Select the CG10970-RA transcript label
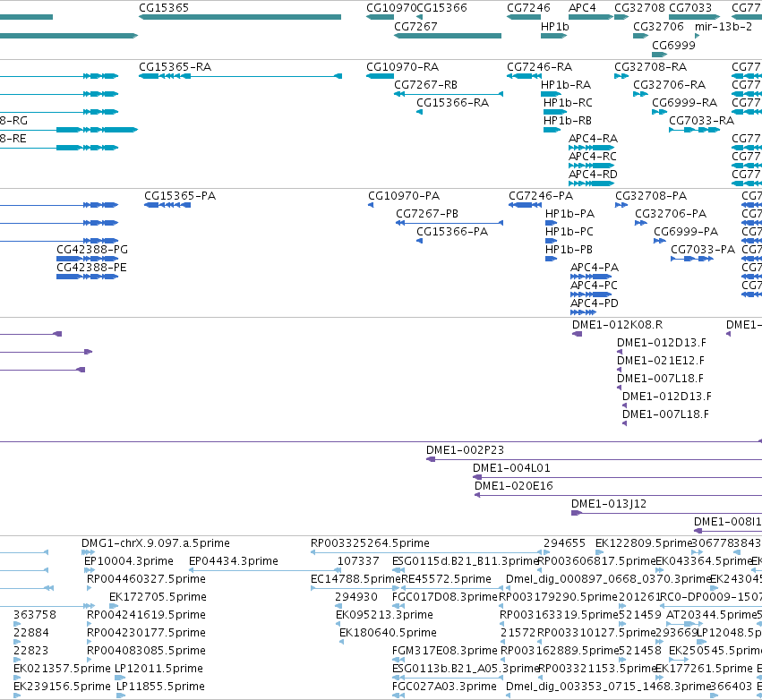 [x=402, y=67]
